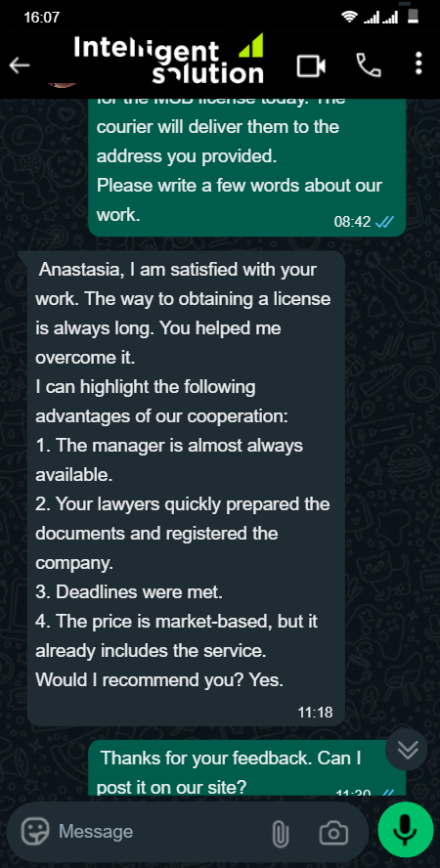Tap the blue read receipt at 08:42
The image size is (440, 868).
[384, 222]
